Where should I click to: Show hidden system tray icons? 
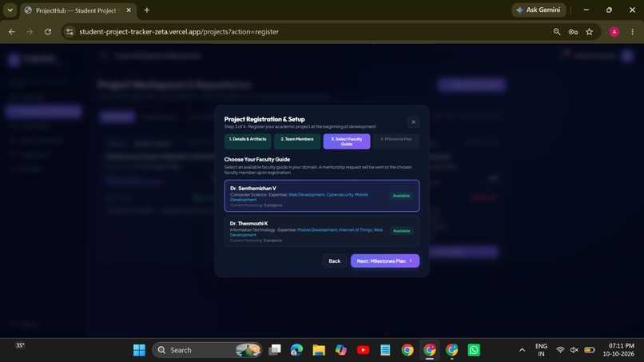pyautogui.click(x=522, y=350)
